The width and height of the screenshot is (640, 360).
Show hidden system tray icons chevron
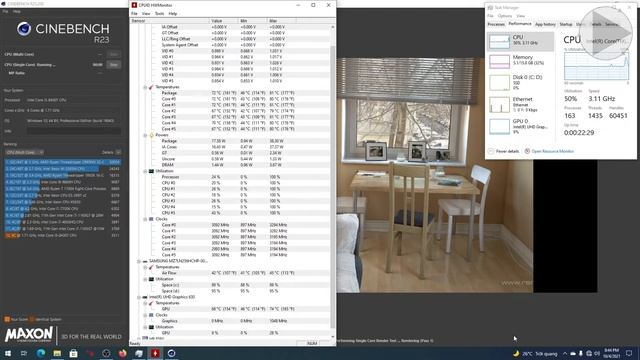(x=565, y=353)
